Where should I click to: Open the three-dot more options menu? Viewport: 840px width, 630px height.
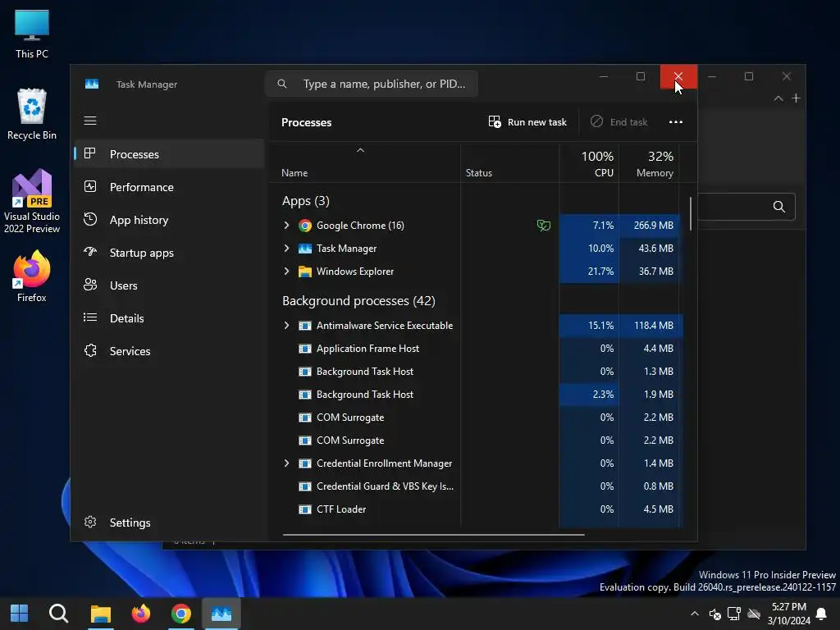(676, 122)
